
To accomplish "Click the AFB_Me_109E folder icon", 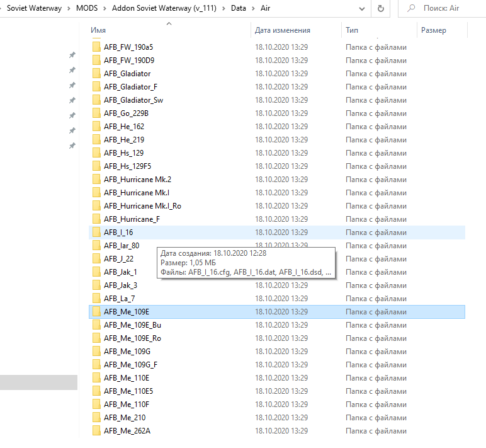I will pos(96,312).
